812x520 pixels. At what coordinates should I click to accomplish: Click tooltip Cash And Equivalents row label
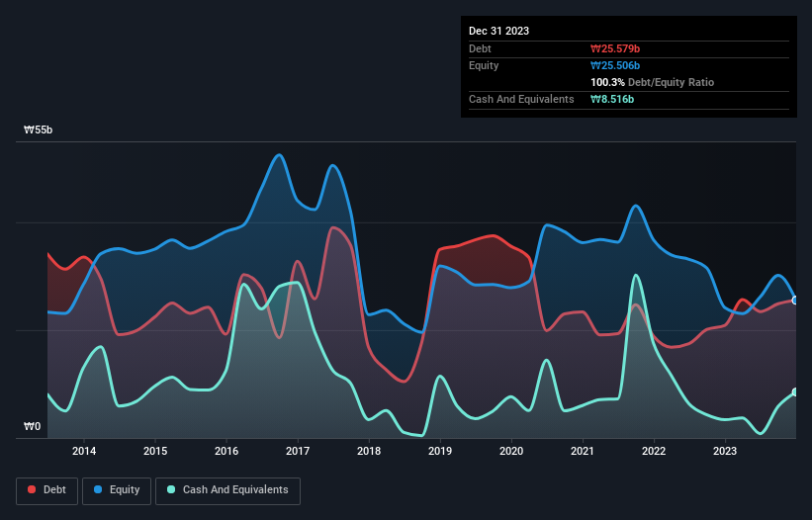pos(521,99)
